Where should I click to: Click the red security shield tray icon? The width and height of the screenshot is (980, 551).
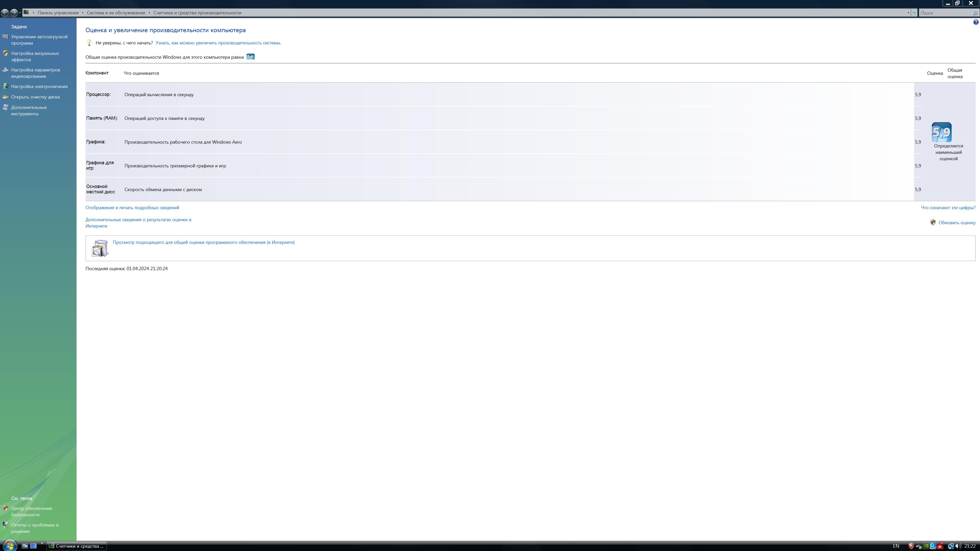pyautogui.click(x=912, y=546)
